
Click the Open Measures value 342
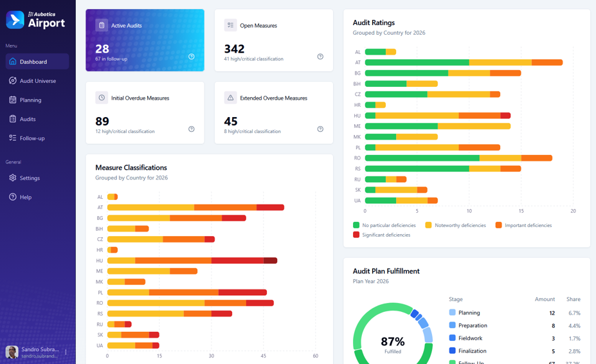point(234,49)
